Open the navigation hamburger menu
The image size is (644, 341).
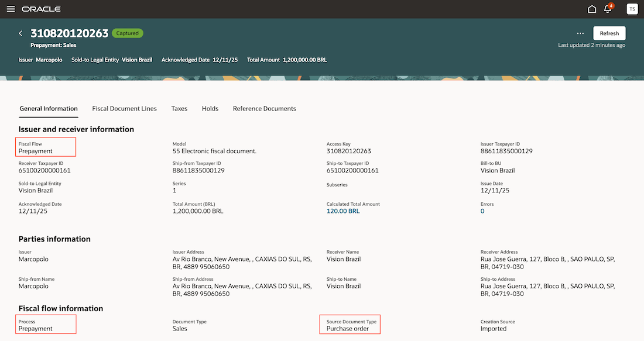click(x=11, y=9)
